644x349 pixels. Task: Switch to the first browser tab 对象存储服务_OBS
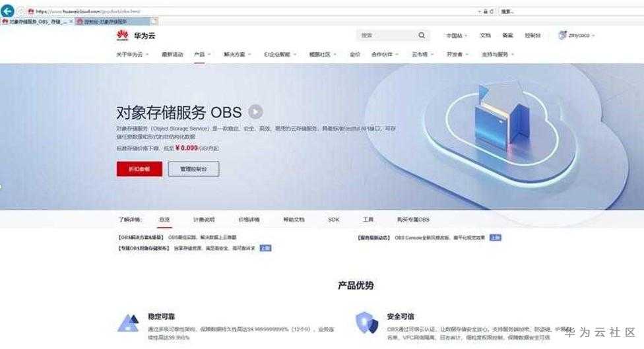(36, 21)
